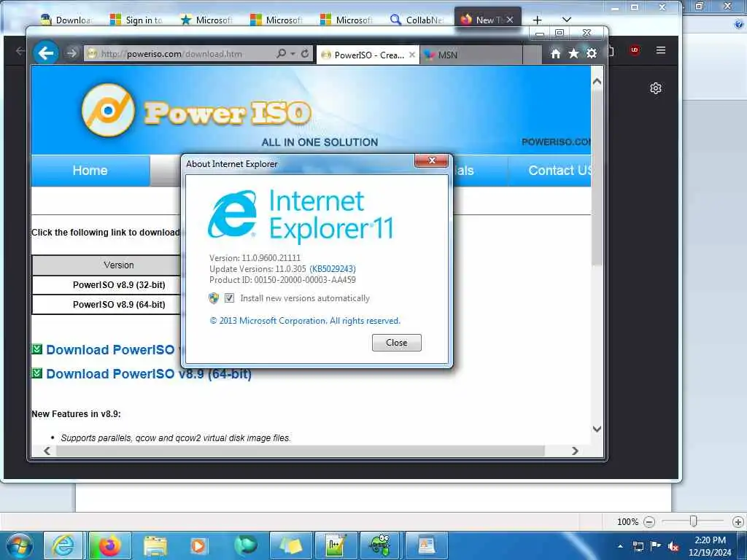The image size is (747, 560).
Task: Close About Internet Explorer with red X
Action: point(432,160)
